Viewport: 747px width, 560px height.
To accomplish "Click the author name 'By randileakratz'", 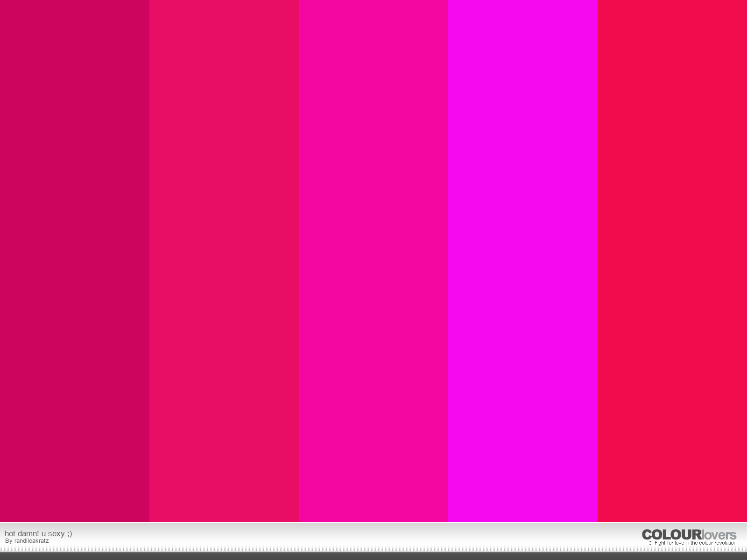I will [x=27, y=541].
